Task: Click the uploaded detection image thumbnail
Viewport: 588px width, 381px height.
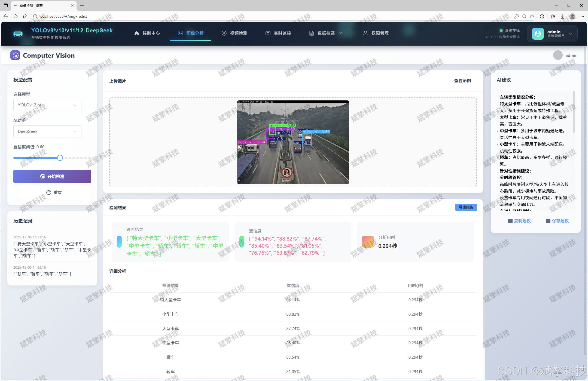Action: [x=293, y=142]
